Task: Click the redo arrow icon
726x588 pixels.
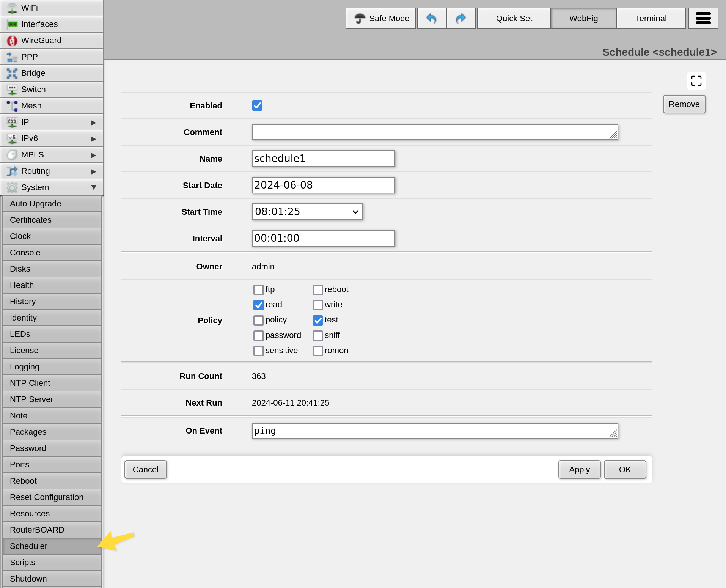Action: click(x=460, y=18)
